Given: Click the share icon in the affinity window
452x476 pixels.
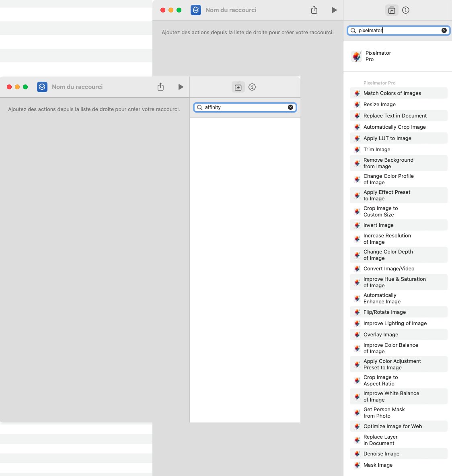Looking at the screenshot, I should (160, 87).
